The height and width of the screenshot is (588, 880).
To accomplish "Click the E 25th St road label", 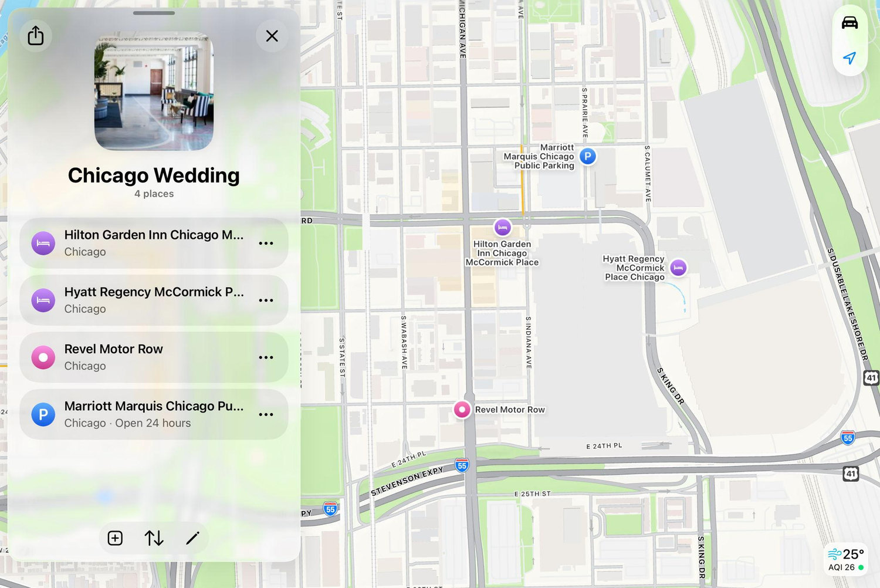I will click(532, 494).
